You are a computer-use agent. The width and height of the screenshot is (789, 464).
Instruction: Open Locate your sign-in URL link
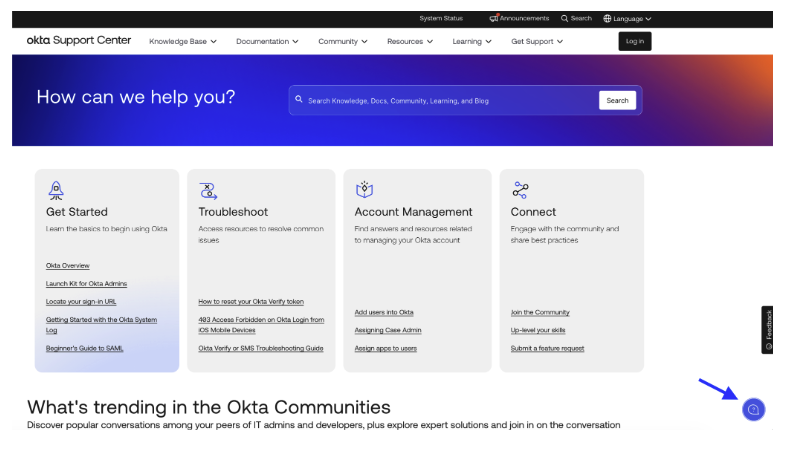point(81,302)
